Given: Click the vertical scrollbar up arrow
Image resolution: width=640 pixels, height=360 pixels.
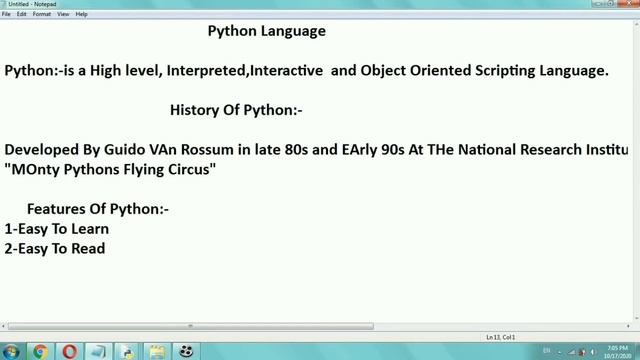Looking at the screenshot, I should click(x=636, y=24).
